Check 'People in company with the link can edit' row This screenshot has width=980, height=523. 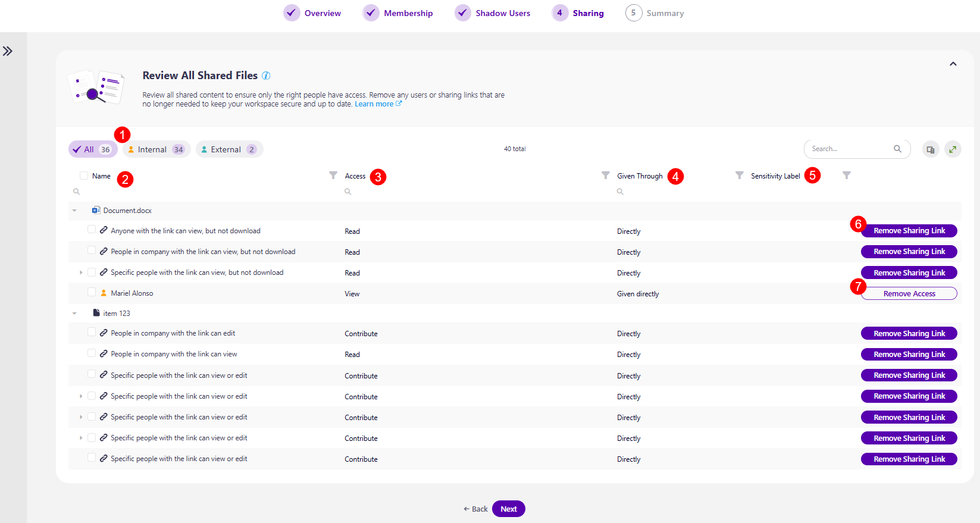(x=92, y=332)
